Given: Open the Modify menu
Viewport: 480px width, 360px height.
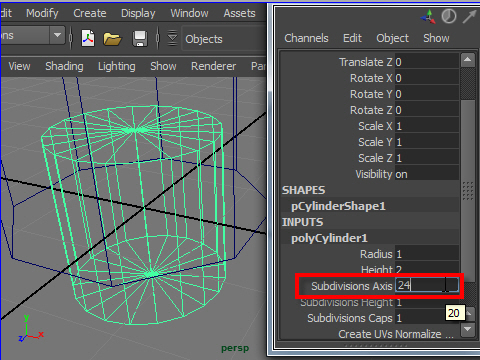Looking at the screenshot, I should click(42, 13).
